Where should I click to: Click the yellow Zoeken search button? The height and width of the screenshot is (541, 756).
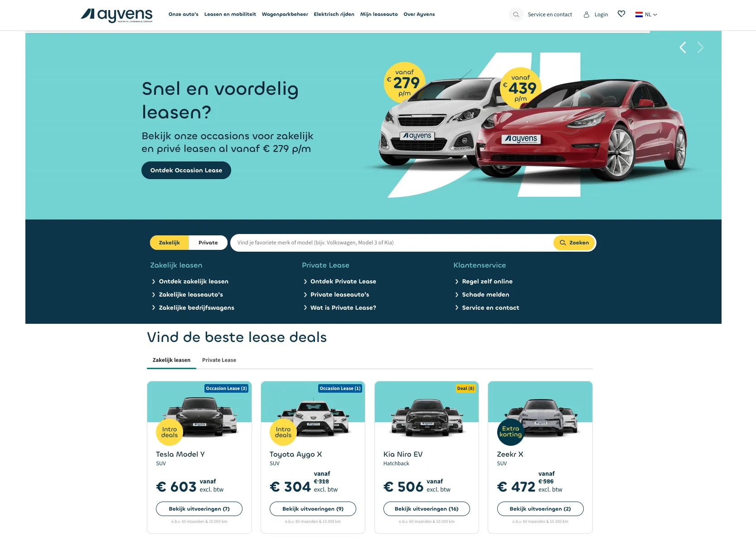pos(574,243)
